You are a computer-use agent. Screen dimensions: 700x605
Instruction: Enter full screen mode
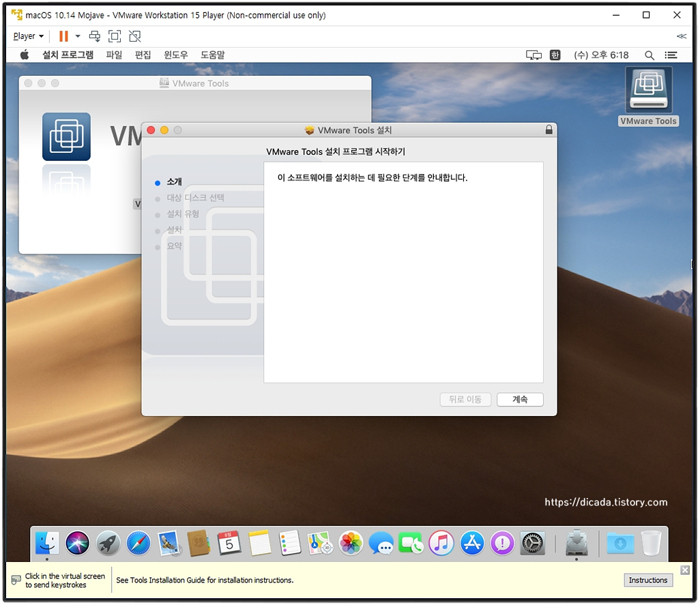coord(115,36)
